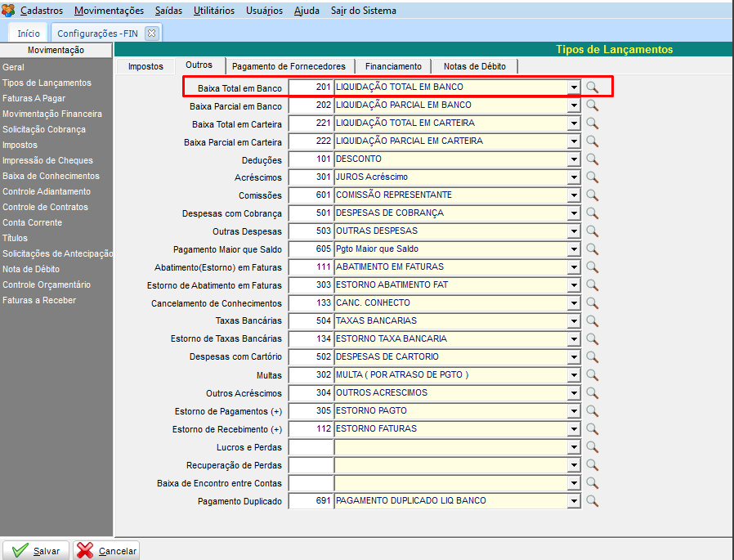Expand the Recuperação de Perdas dropdown
The height and width of the screenshot is (560, 734).
(574, 465)
